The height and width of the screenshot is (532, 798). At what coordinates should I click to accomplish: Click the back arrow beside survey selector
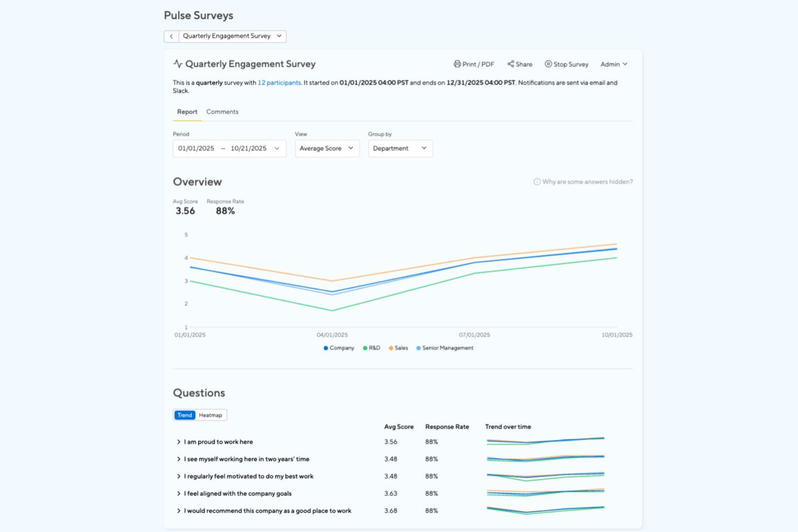click(171, 36)
